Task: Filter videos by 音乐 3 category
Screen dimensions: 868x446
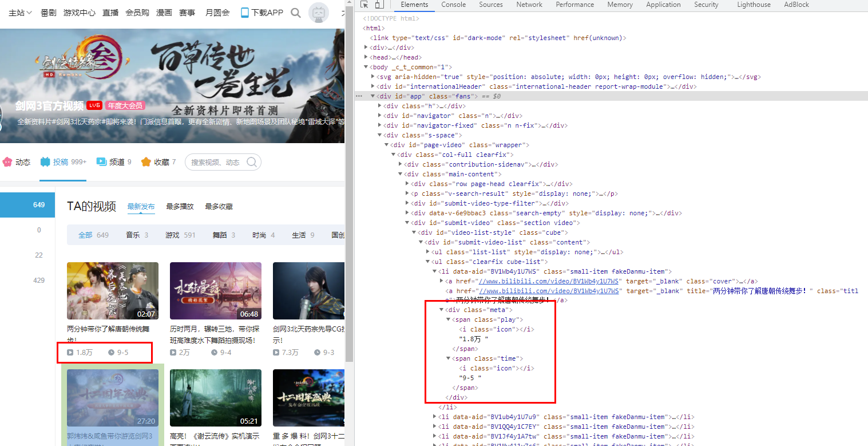Action: coord(137,235)
